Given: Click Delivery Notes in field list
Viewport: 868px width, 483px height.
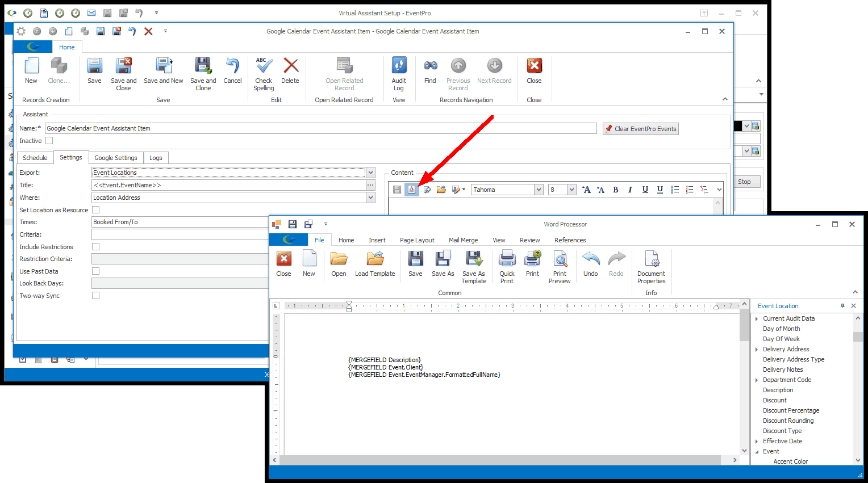Looking at the screenshot, I should (783, 369).
